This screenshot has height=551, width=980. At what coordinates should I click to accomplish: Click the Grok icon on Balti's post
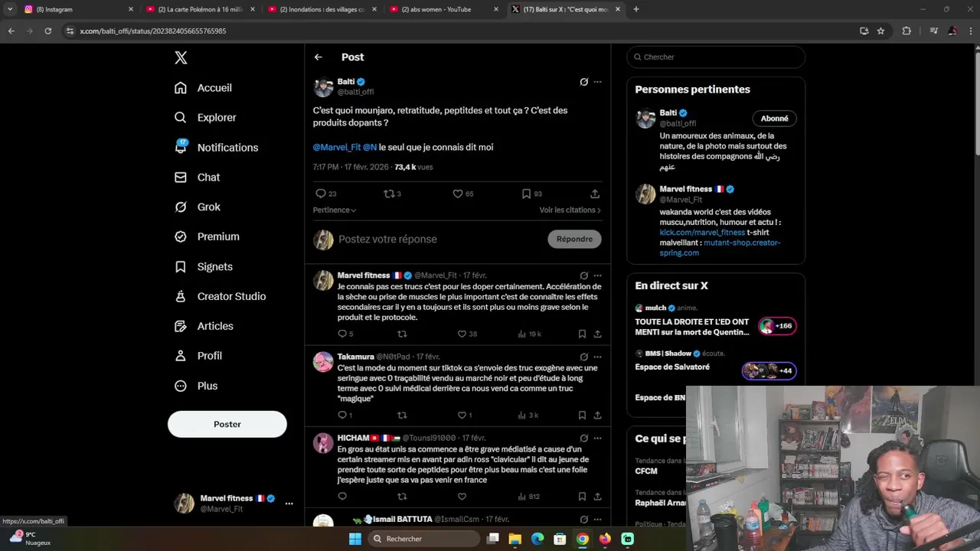click(583, 82)
